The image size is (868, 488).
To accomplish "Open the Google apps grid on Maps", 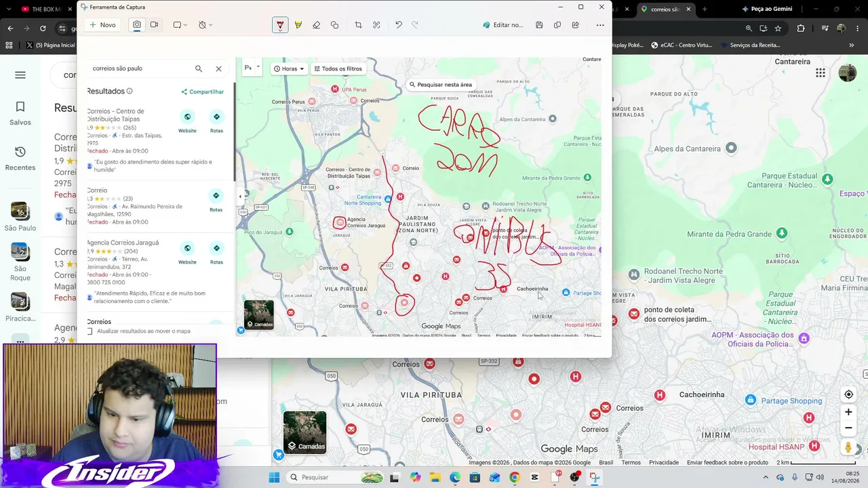I will tap(821, 73).
